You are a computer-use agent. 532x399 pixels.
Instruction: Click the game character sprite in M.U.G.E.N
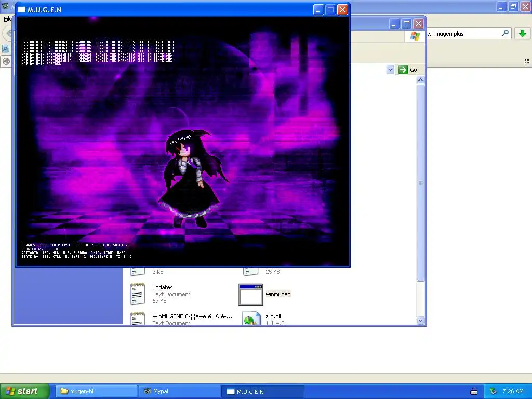[192, 178]
